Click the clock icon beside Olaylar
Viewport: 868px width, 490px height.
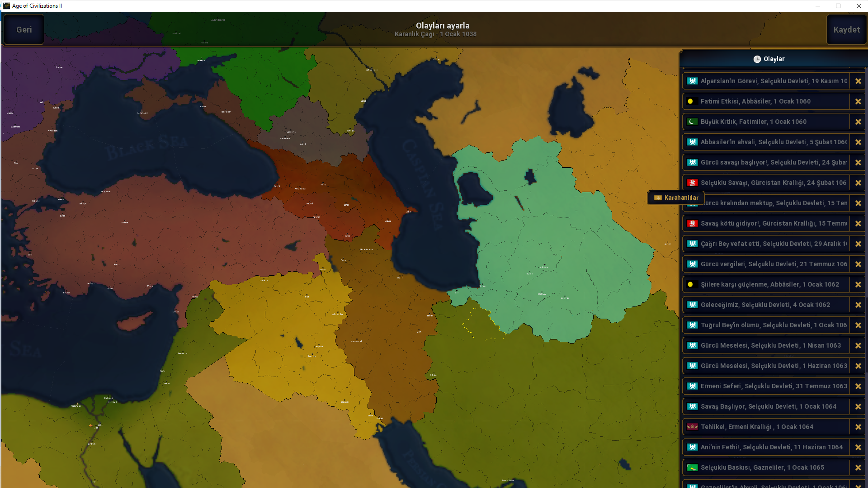[x=757, y=59]
